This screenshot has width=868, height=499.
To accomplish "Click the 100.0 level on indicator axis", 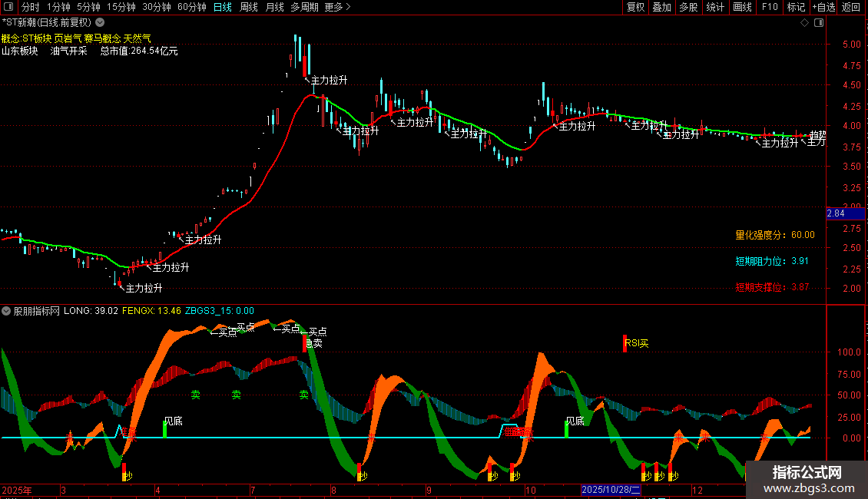I will pos(849,352).
